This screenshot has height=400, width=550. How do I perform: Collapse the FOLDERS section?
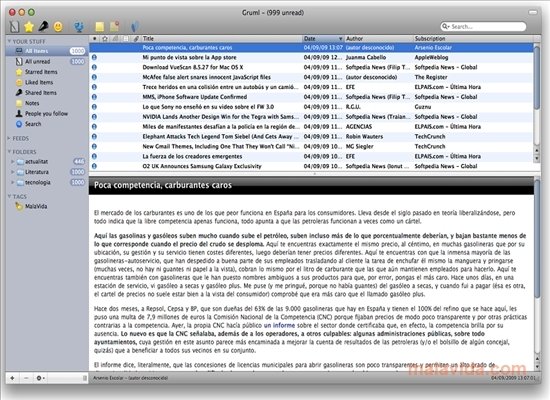click(x=9, y=152)
